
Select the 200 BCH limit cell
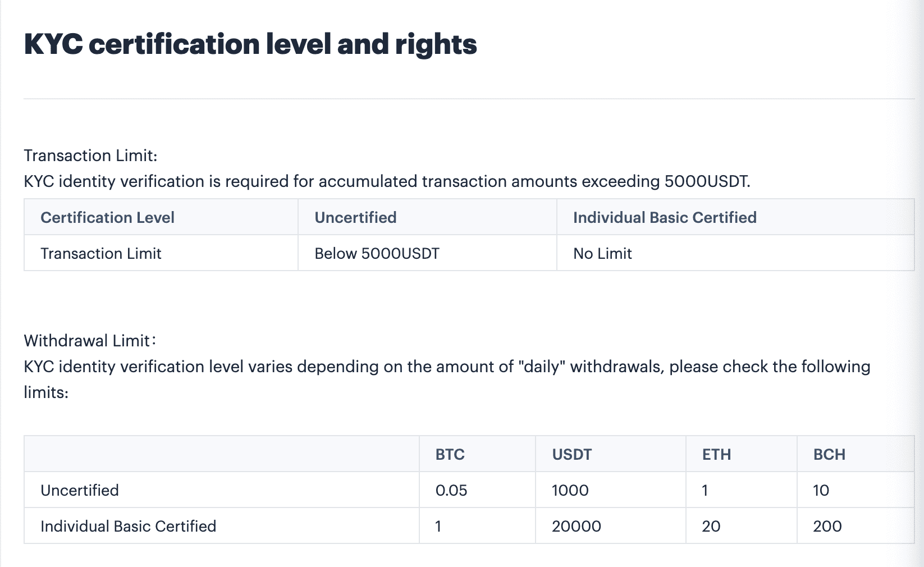tap(827, 526)
